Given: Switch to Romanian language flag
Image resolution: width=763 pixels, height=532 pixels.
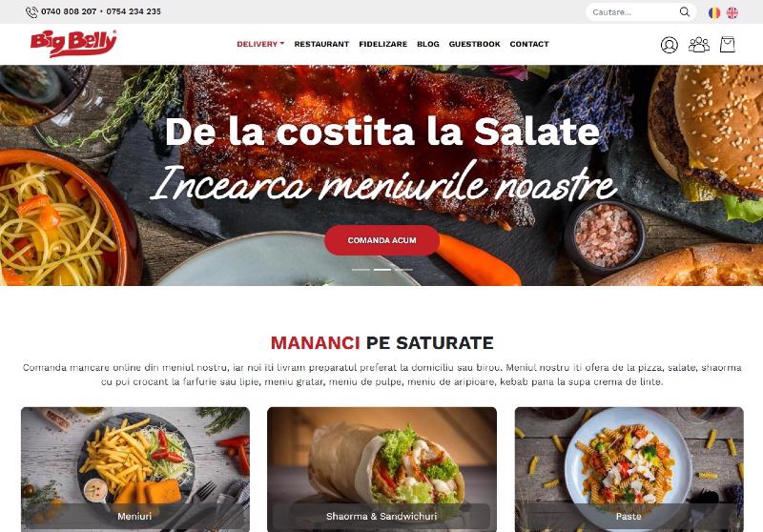Looking at the screenshot, I should [x=713, y=12].
